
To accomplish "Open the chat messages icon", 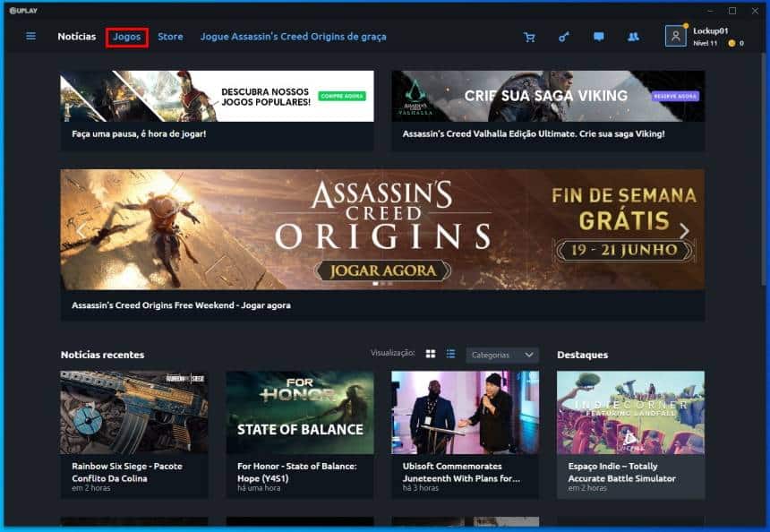I will click(599, 37).
